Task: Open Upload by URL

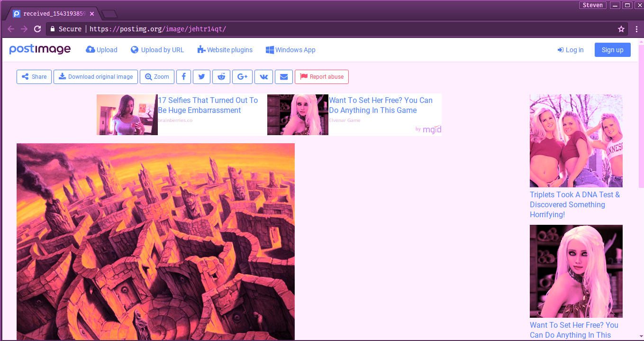Action: (157, 50)
